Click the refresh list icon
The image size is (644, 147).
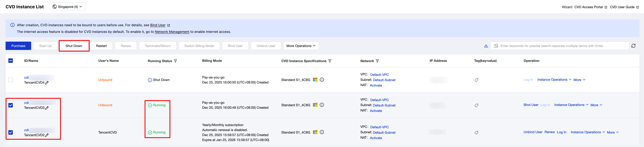point(633,46)
